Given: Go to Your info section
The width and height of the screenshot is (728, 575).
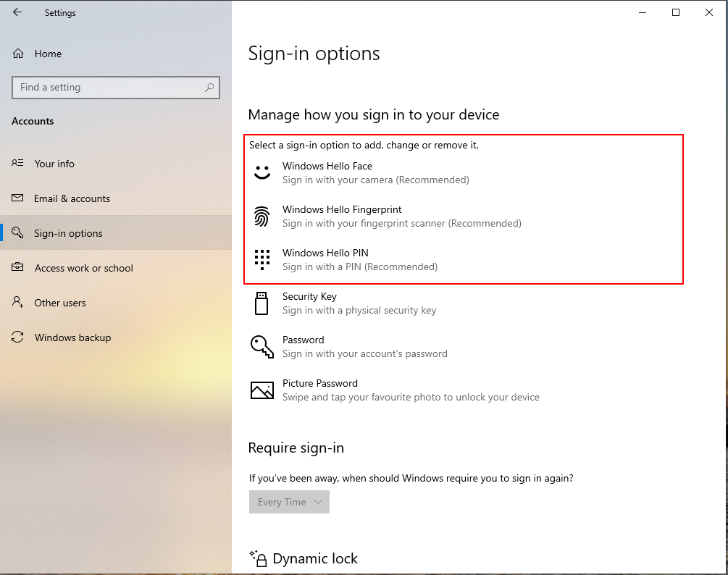Looking at the screenshot, I should tap(116, 164).
